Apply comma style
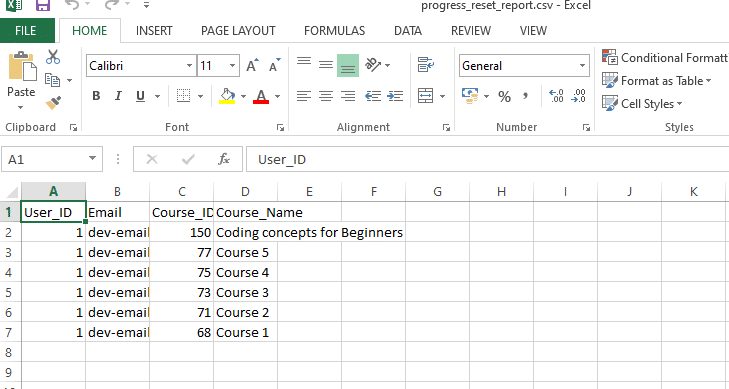 [525, 96]
